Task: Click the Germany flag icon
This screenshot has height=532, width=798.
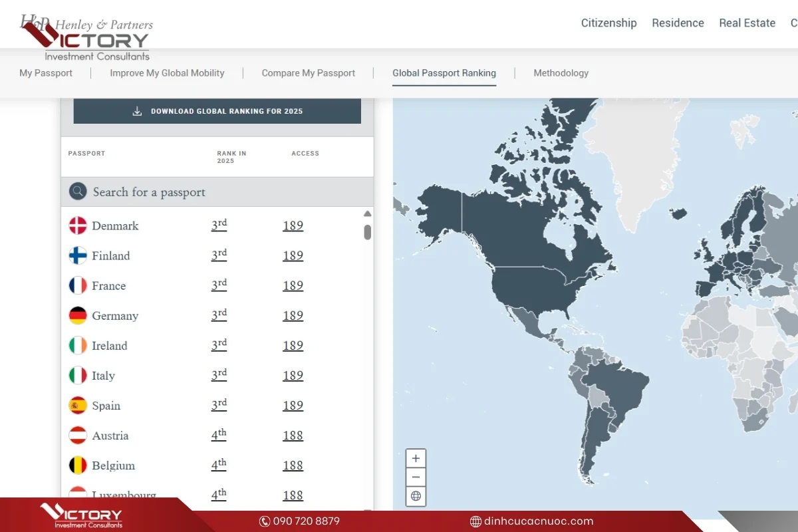Action: 78,315
